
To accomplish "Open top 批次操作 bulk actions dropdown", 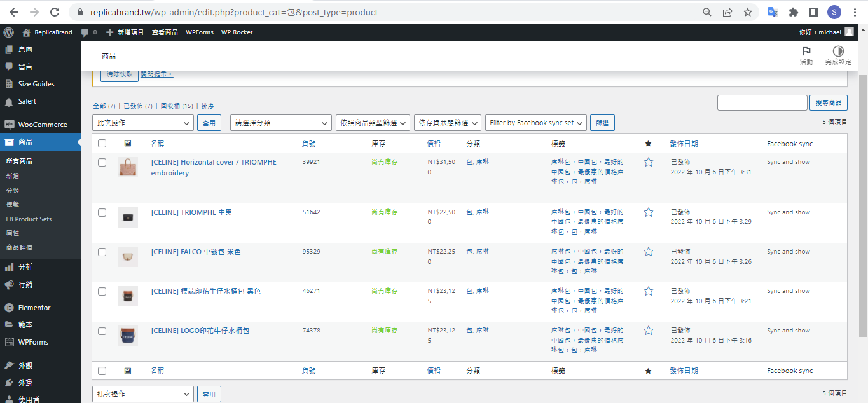I will [143, 123].
